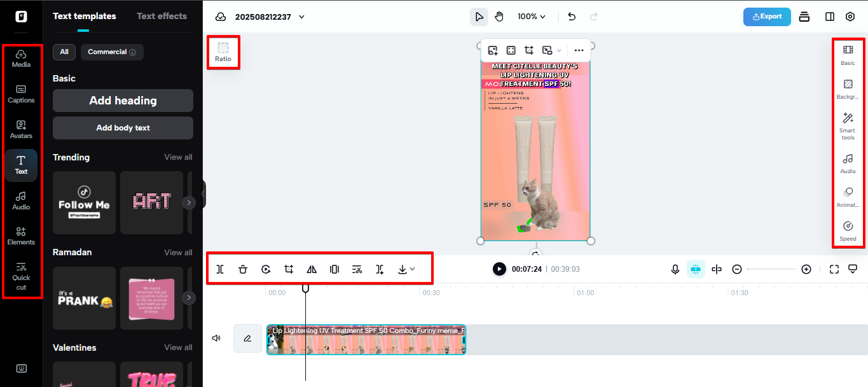Click Add heading button

point(123,101)
